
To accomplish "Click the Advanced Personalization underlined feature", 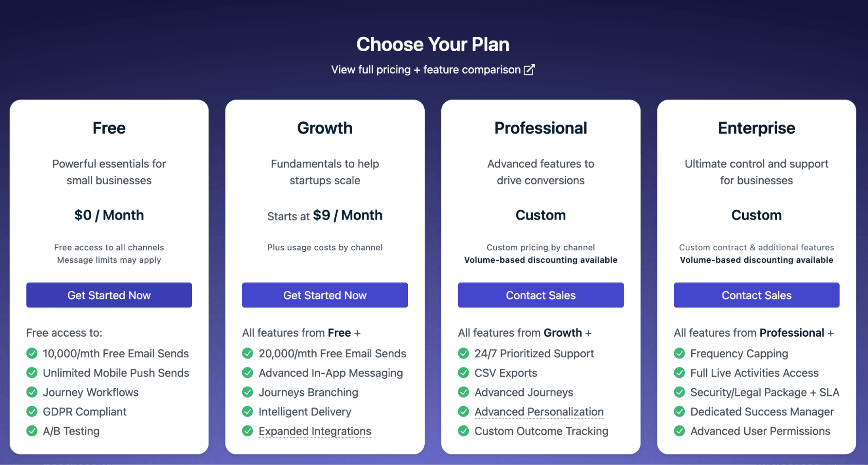I will point(539,412).
